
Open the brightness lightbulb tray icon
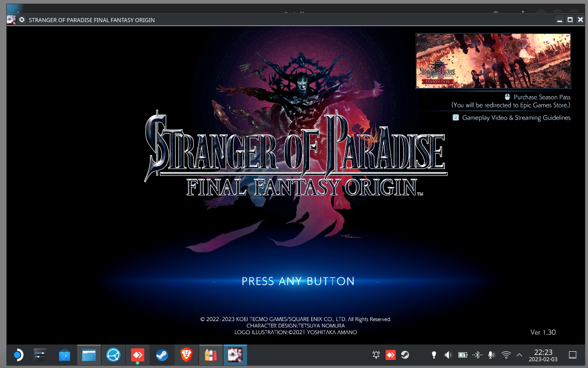pos(434,355)
